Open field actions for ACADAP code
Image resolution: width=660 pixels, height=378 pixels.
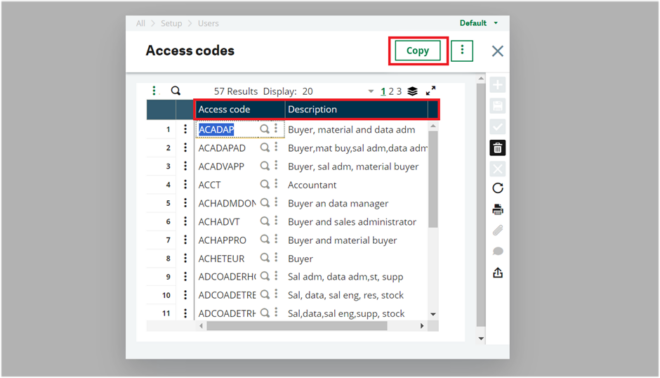click(x=276, y=128)
